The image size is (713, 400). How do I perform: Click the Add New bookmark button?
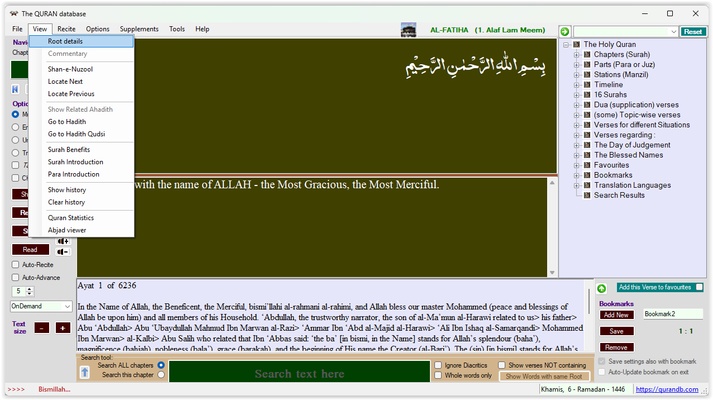coord(616,315)
